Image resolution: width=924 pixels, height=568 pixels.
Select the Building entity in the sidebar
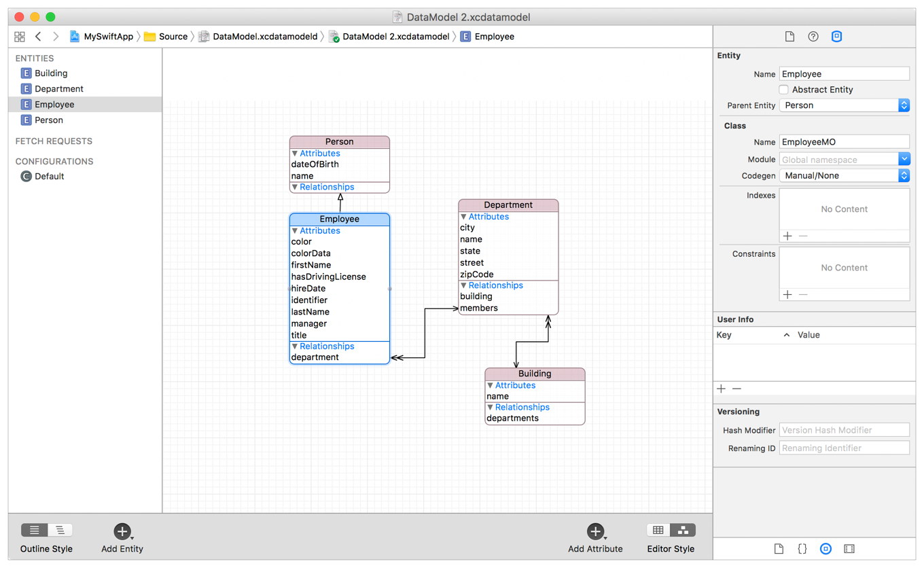(51, 73)
